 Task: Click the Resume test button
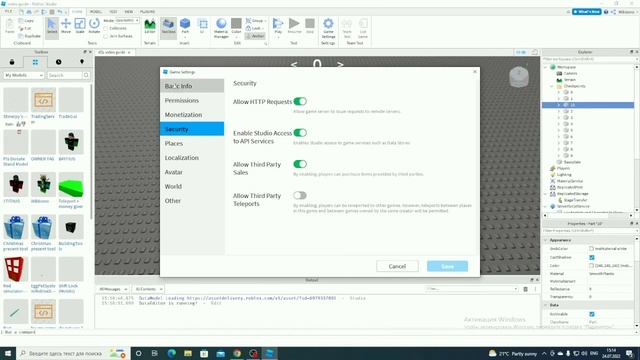[294, 26]
